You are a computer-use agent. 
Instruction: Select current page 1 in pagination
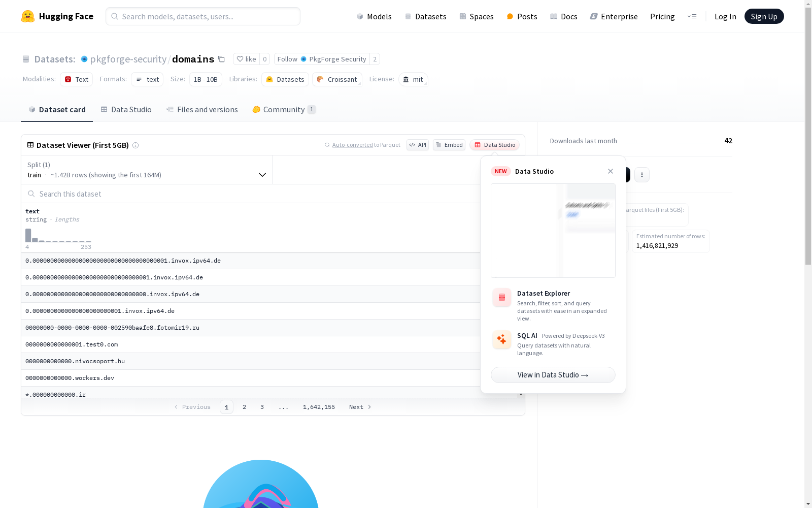point(226,407)
